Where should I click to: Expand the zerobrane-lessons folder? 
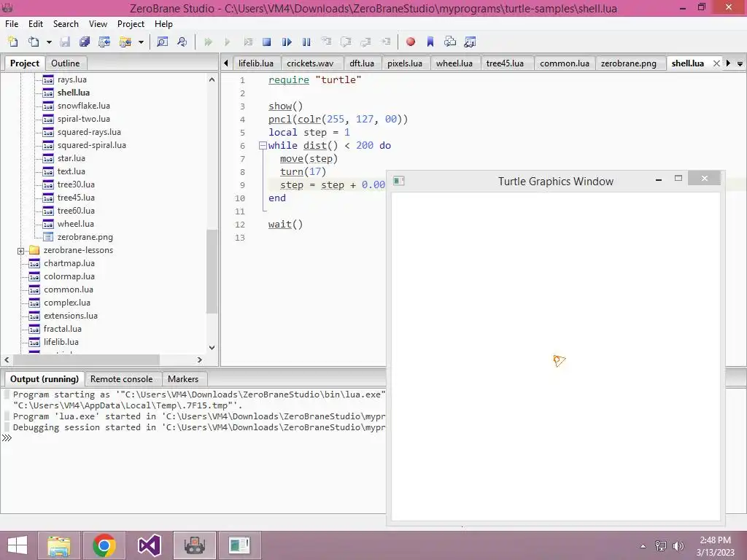click(20, 251)
